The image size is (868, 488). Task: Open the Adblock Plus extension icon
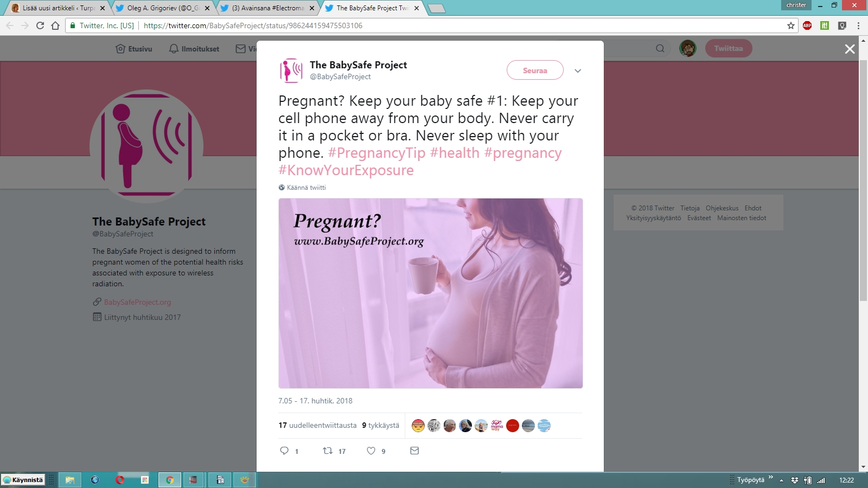click(x=807, y=25)
